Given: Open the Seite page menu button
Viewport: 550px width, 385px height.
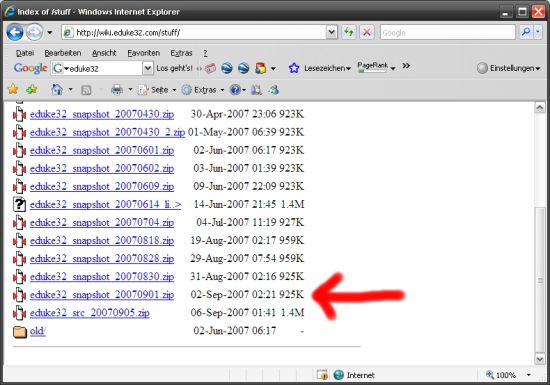Looking at the screenshot, I should pyautogui.click(x=157, y=90).
